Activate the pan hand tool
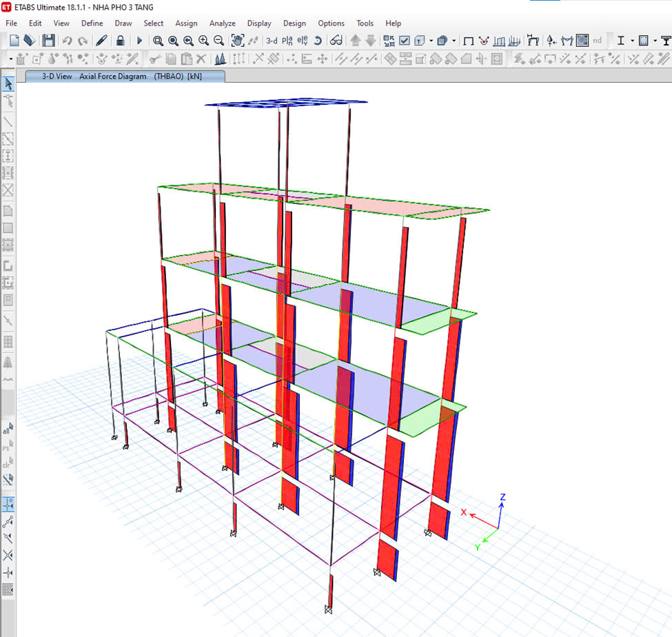The image size is (672, 637). 237,40
